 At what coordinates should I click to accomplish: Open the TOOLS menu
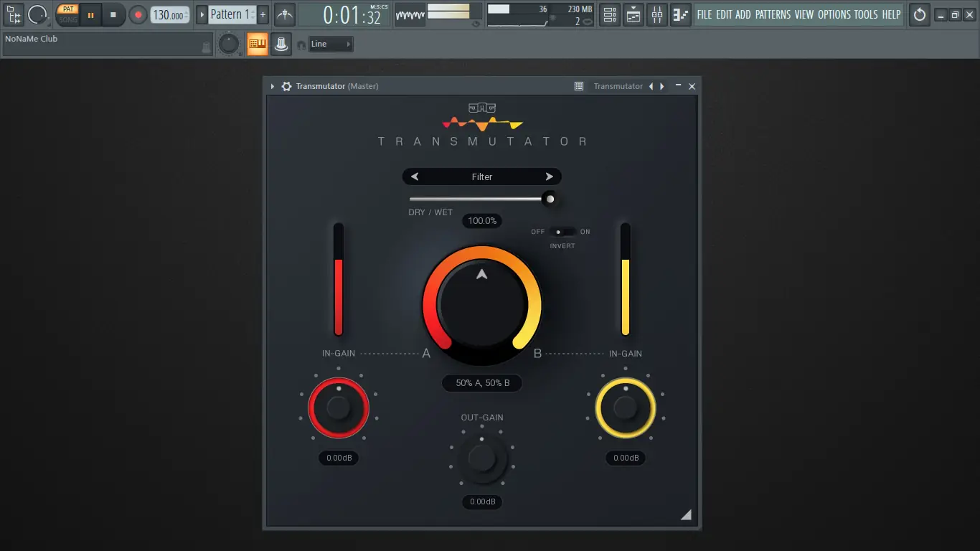click(x=866, y=14)
